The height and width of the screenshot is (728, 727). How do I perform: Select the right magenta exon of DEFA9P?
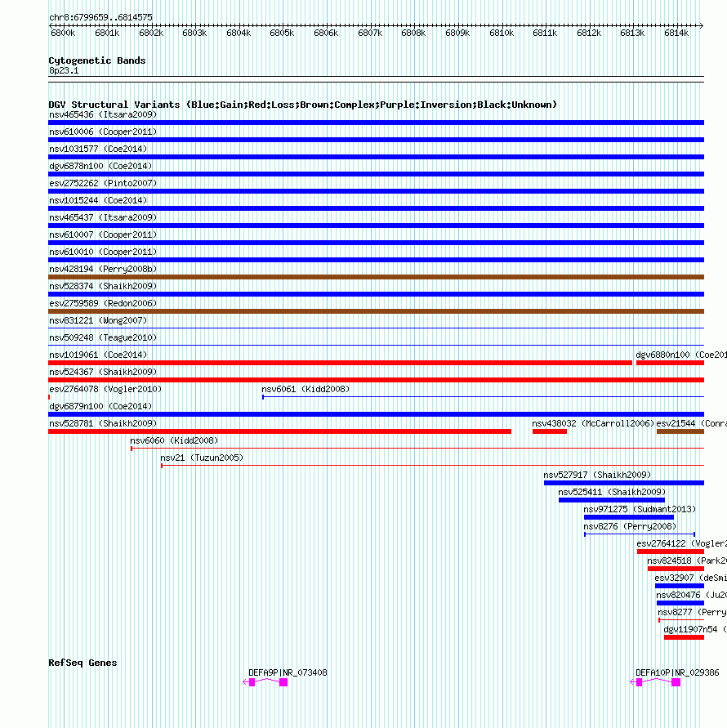(x=283, y=682)
